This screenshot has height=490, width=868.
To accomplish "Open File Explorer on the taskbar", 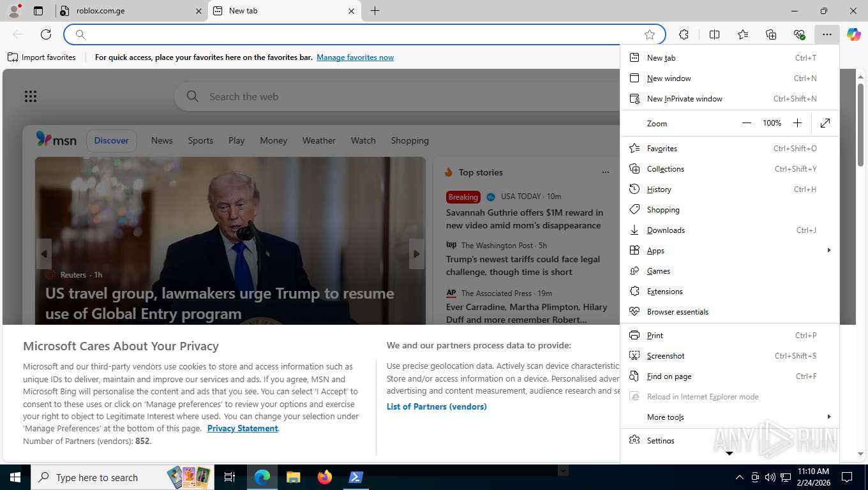I will tap(293, 477).
